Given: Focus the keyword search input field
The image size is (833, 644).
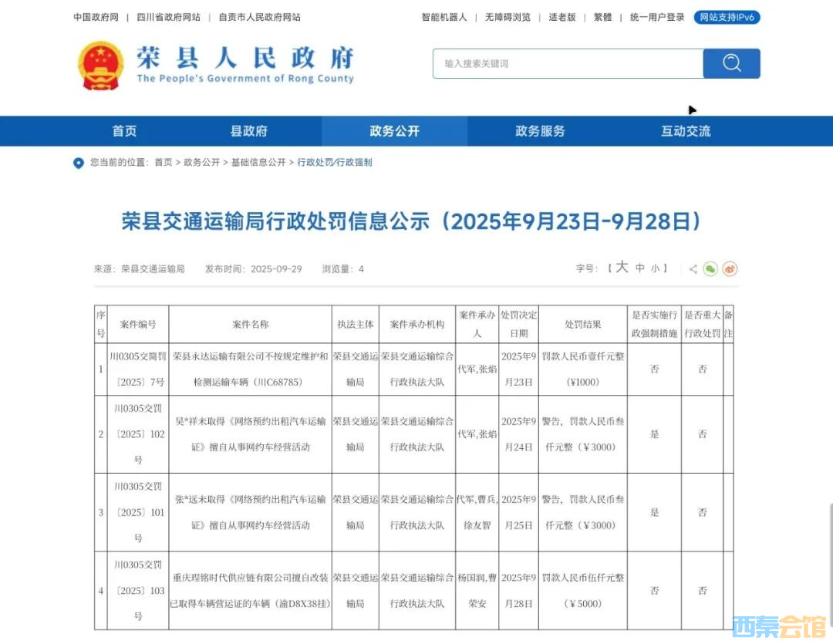Looking at the screenshot, I should point(568,63).
